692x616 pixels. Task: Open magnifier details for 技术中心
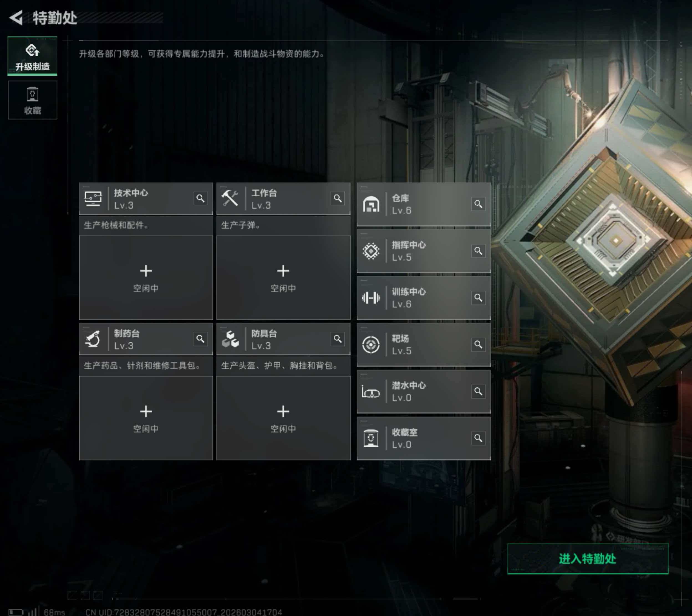click(200, 198)
